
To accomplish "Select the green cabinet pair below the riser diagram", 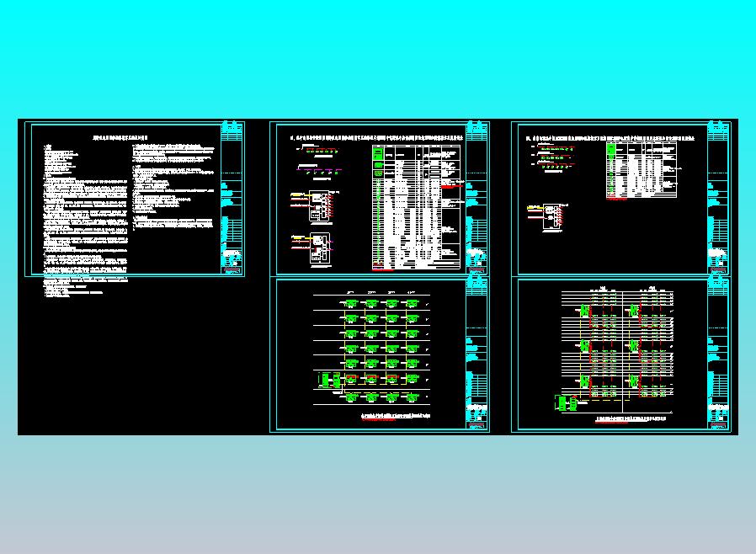I will (x=566, y=403).
